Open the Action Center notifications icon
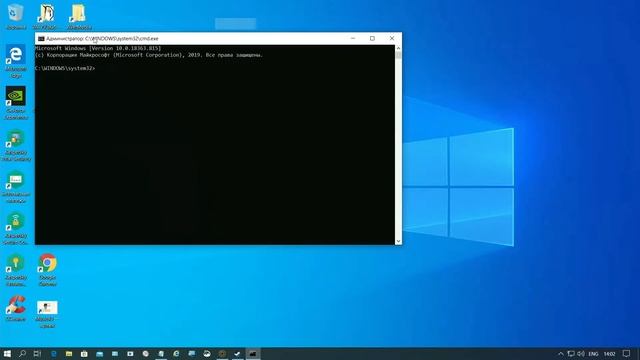 coord(627,354)
